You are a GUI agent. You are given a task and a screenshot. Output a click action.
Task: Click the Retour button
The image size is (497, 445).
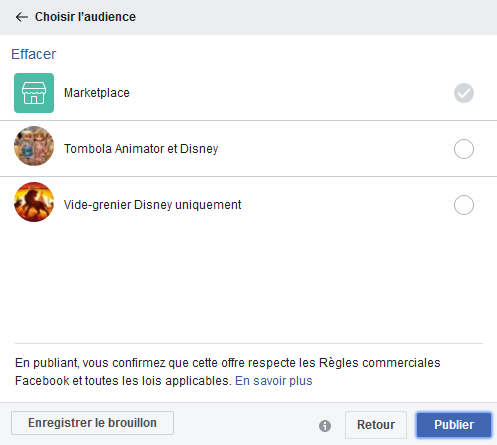click(376, 425)
